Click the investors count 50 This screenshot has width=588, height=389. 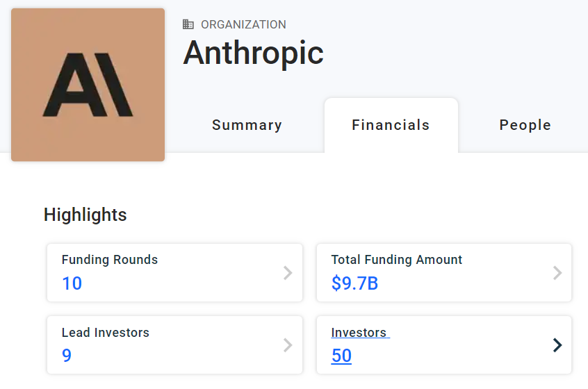coord(341,355)
